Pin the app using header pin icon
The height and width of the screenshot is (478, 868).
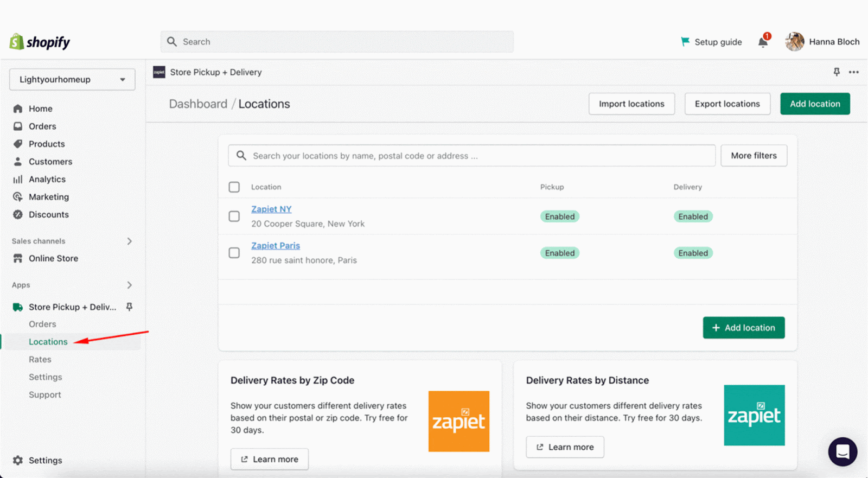point(837,72)
